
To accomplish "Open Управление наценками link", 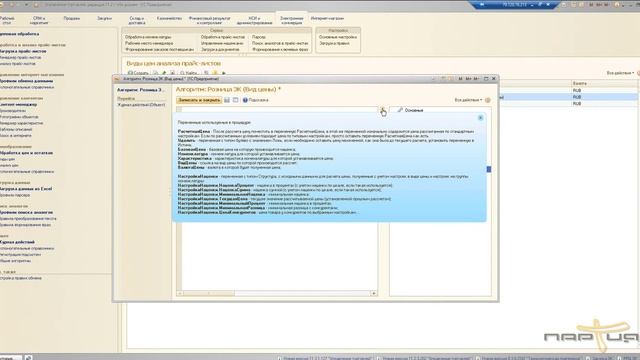I will click(x=222, y=43).
